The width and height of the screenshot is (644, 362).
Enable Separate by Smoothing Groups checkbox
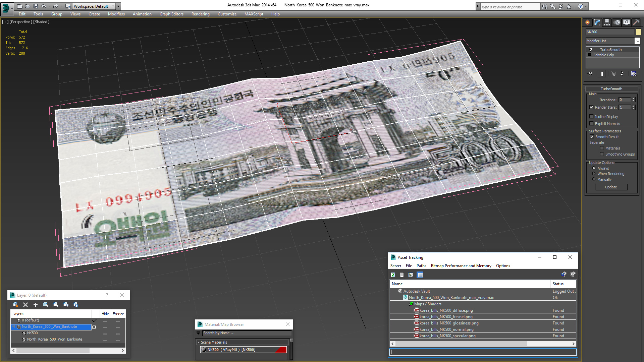click(x=602, y=154)
